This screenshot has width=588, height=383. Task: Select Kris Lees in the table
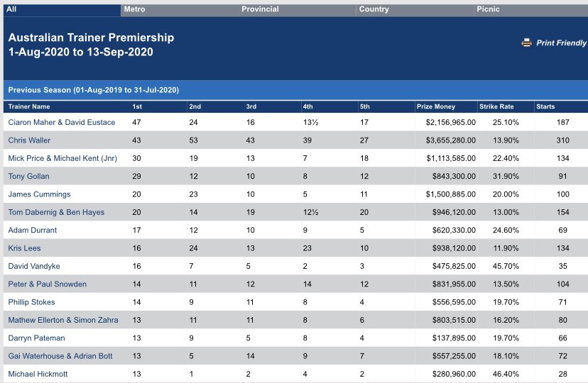(24, 248)
